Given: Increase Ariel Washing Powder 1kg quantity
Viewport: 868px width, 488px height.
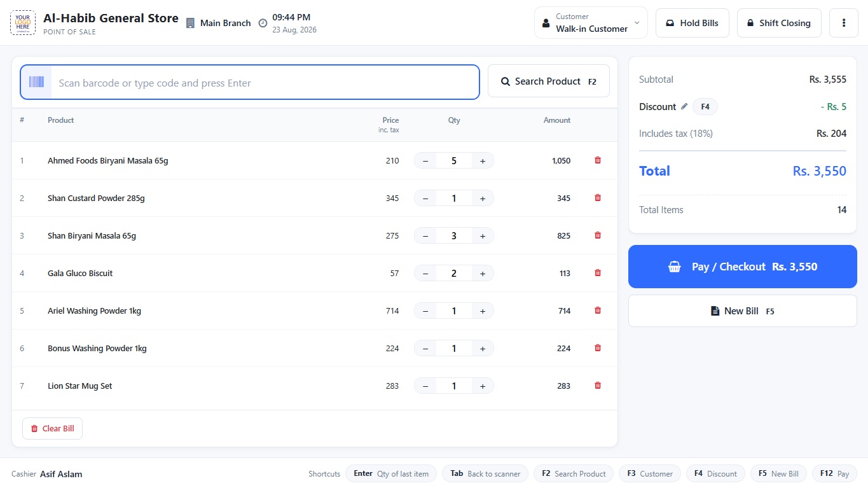Looking at the screenshot, I should pos(483,311).
